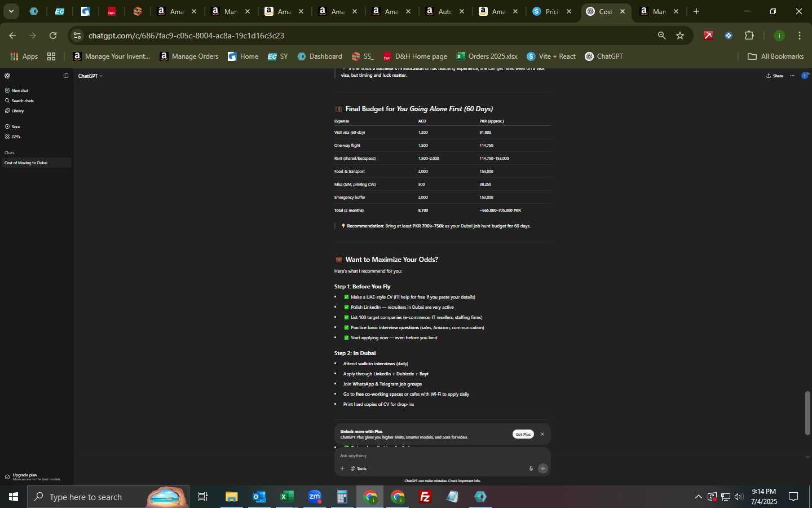Open the SS_ bookmark
This screenshot has width=812, height=508.
(363, 56)
